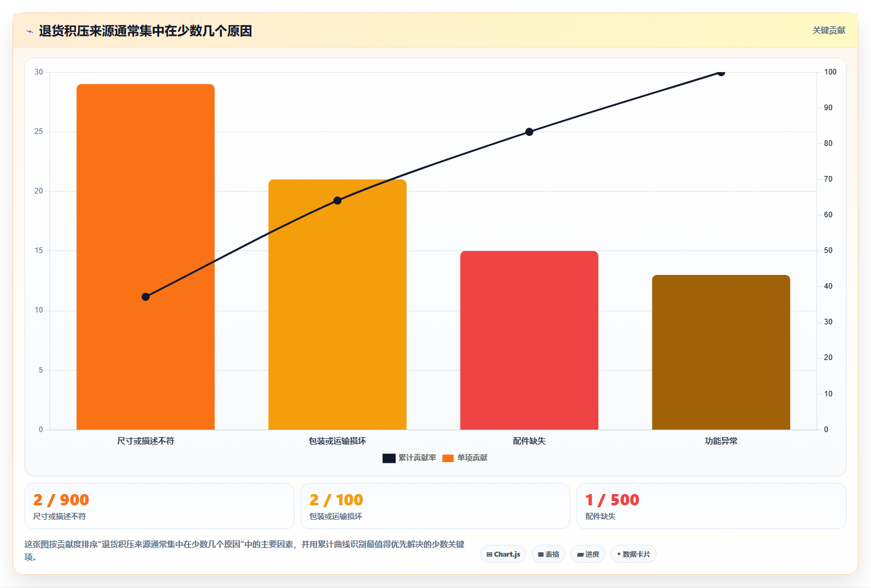Select the 功能异常 brown bar

click(721, 352)
